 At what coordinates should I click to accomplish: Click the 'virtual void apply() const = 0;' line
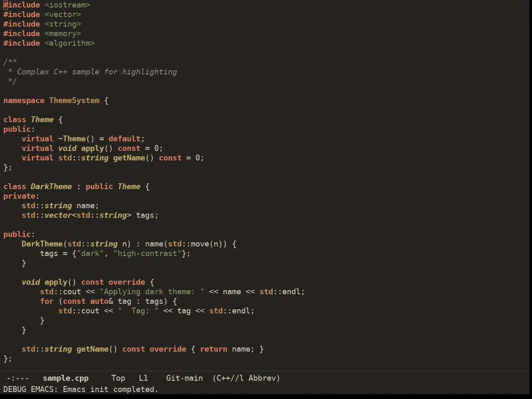[92, 148]
